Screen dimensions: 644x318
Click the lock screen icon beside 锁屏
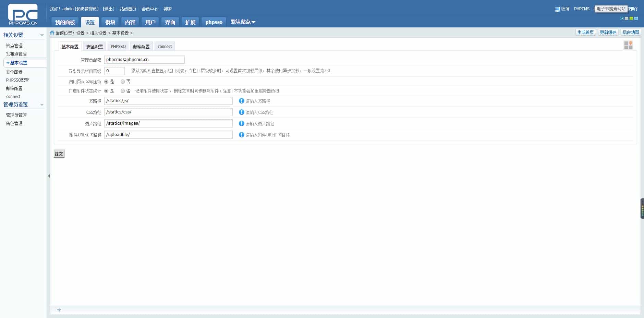pos(558,9)
